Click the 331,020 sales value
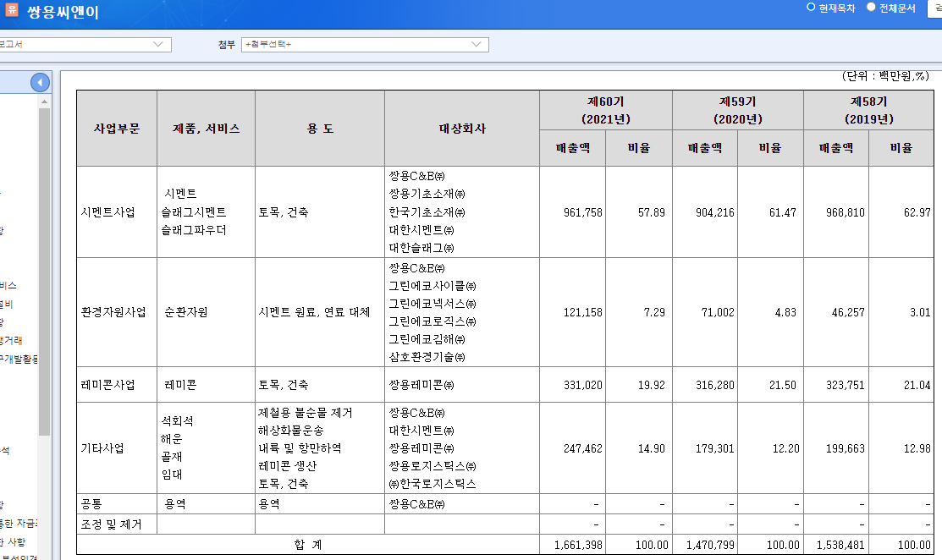The image size is (942, 560). [583, 385]
